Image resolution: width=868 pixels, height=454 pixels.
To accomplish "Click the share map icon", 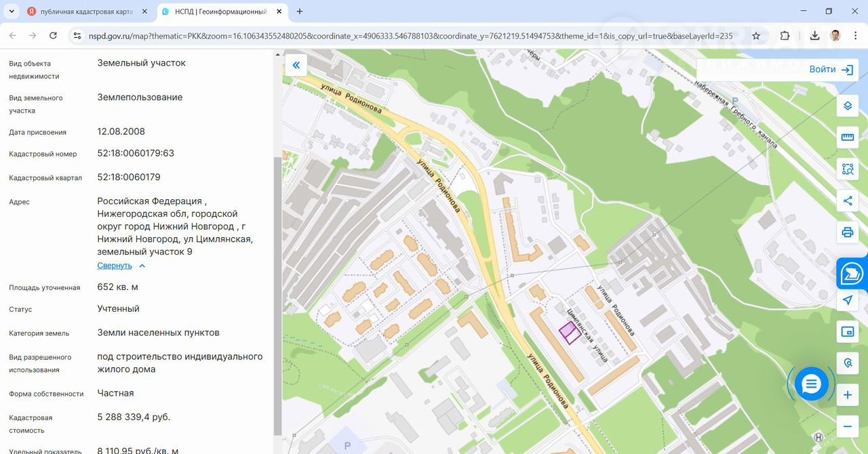I will click(x=847, y=201).
